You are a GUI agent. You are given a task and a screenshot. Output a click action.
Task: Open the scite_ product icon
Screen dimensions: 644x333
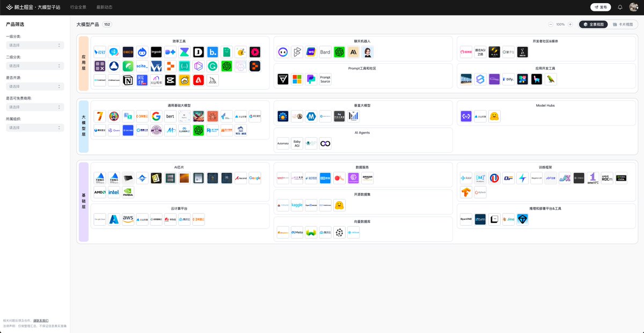click(x=142, y=66)
